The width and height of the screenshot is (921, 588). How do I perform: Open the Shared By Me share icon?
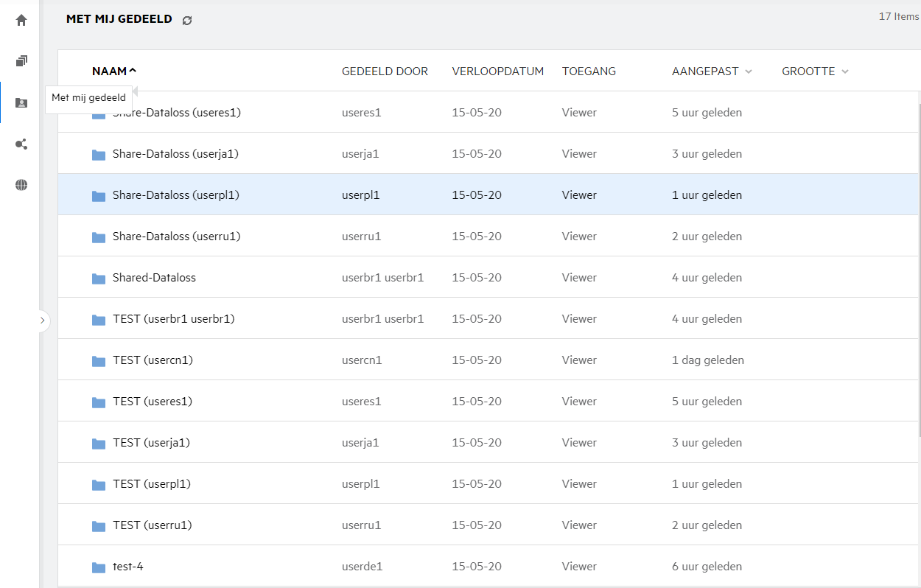[x=21, y=144]
